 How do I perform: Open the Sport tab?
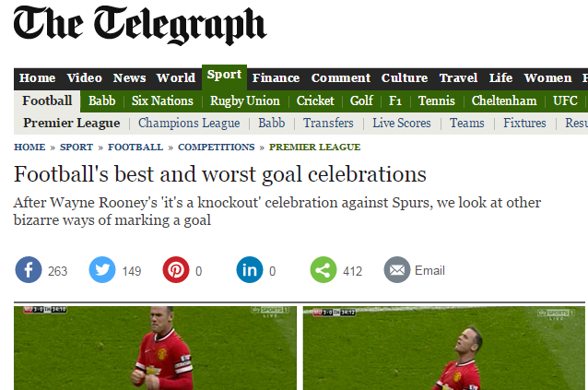click(224, 75)
